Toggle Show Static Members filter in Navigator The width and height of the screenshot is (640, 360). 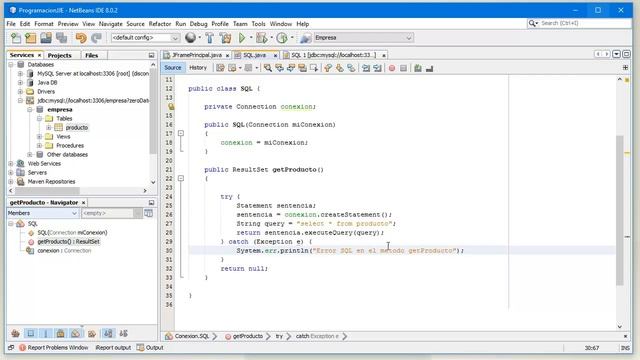pyautogui.click(x=46, y=333)
